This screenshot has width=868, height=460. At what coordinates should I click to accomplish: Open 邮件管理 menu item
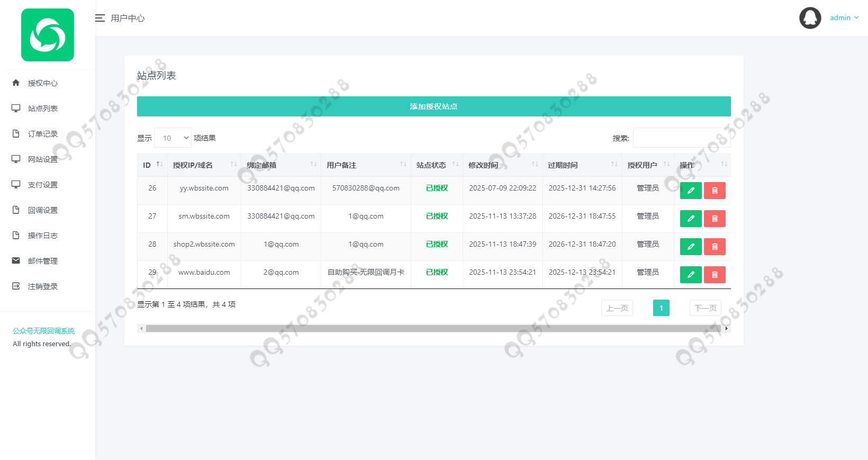pos(43,261)
